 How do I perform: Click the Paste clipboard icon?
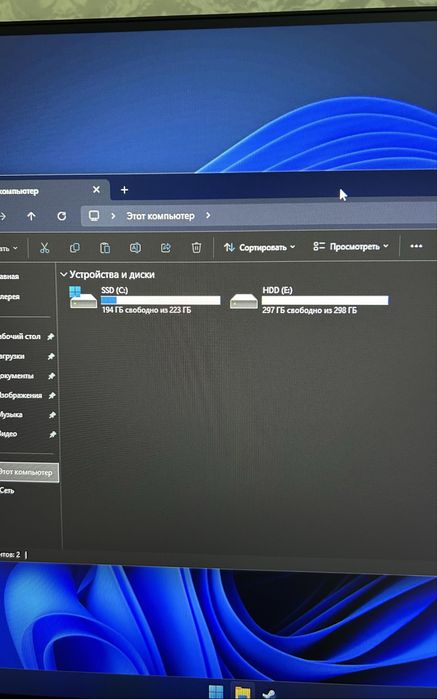pos(105,247)
